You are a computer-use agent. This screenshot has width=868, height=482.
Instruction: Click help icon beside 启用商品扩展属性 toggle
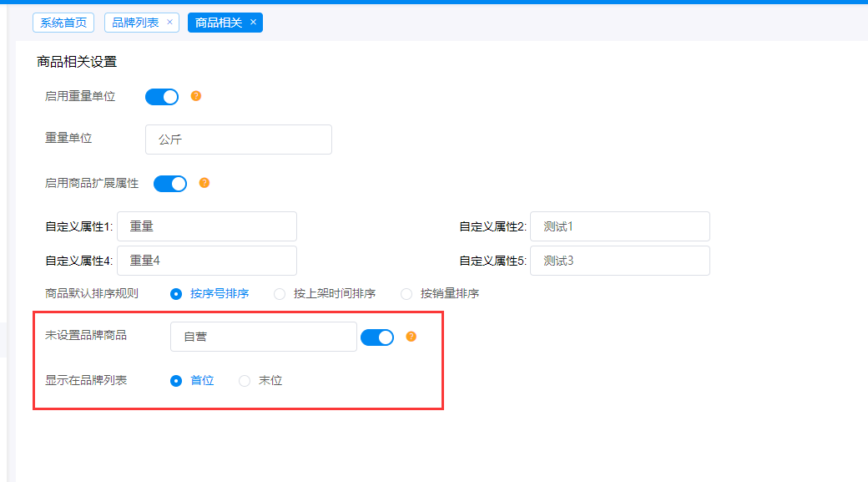coord(204,183)
